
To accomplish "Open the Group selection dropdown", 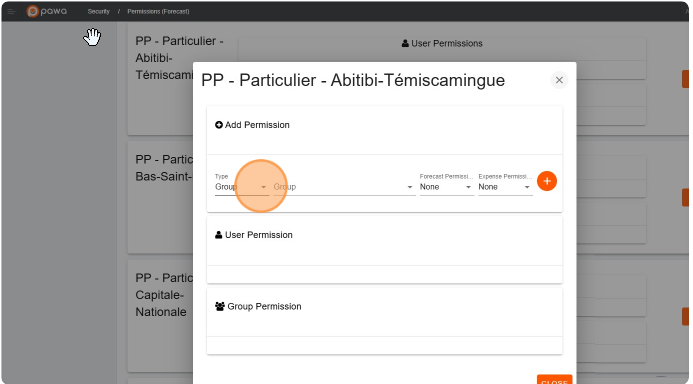I will point(343,187).
